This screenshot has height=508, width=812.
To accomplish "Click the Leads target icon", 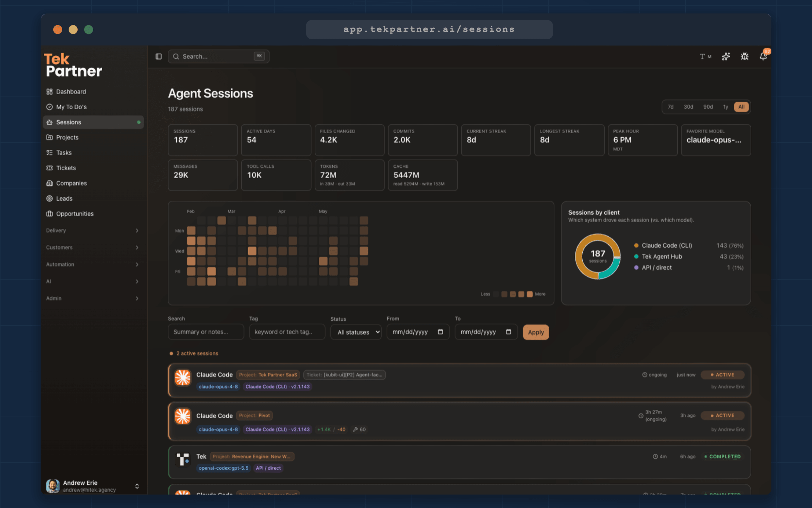I will click(49, 199).
